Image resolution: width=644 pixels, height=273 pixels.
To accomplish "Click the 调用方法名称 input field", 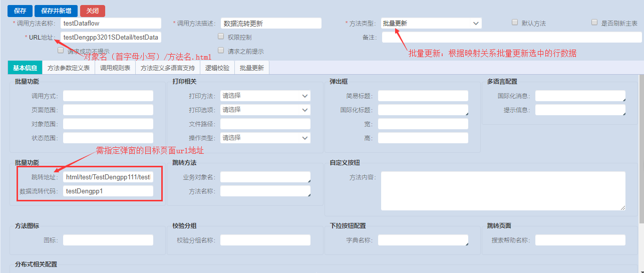I will click(x=111, y=24).
